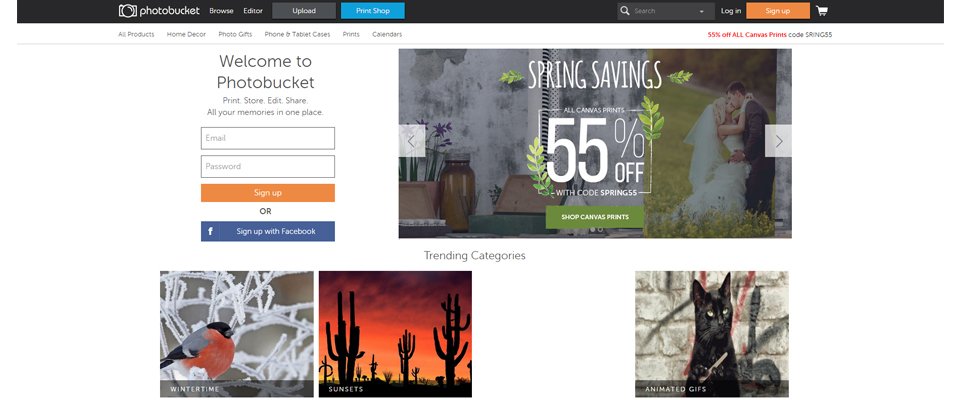970x400 pixels.
Task: Select the Phone & Tablet Cases tab
Action: pos(298,35)
